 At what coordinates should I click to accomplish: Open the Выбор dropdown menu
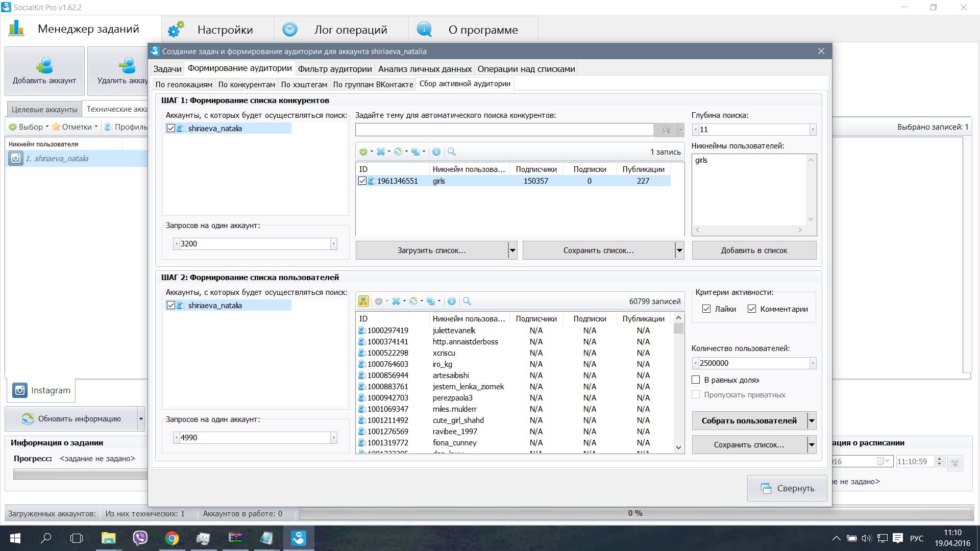tap(29, 127)
